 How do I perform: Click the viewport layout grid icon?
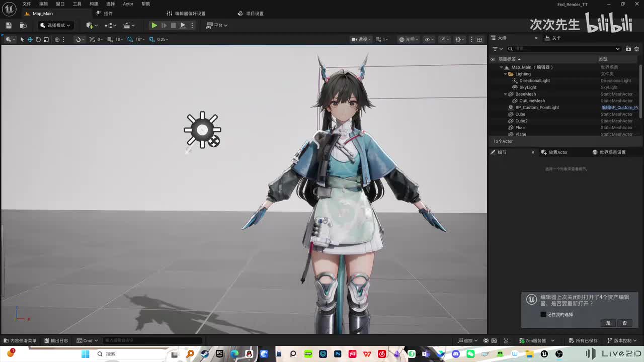point(479,39)
